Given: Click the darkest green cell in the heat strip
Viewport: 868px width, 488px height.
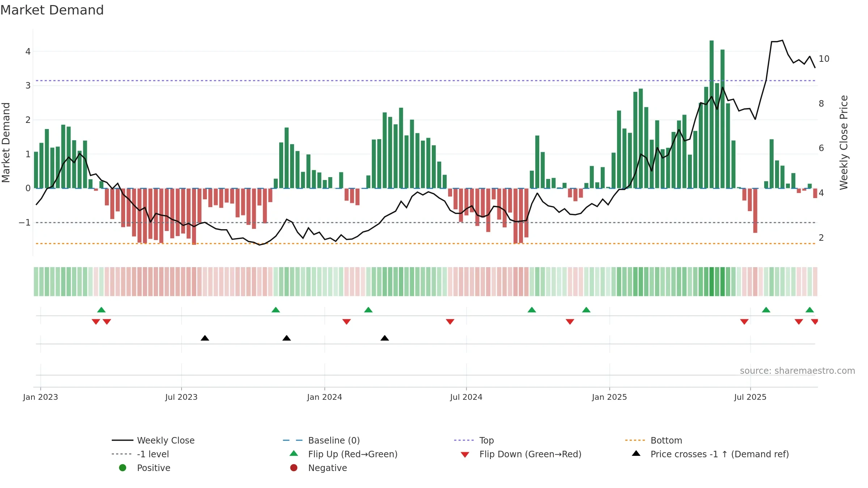Looking at the screenshot, I should (x=711, y=282).
